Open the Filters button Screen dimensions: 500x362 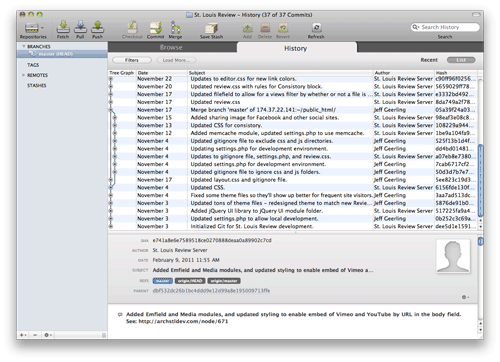tap(132, 60)
